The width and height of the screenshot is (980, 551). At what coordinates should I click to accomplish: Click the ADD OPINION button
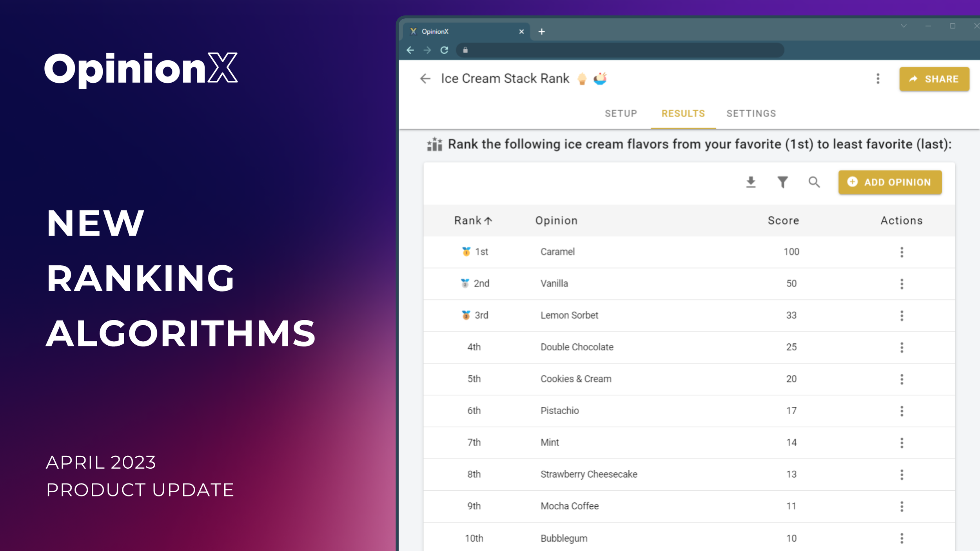[890, 182]
